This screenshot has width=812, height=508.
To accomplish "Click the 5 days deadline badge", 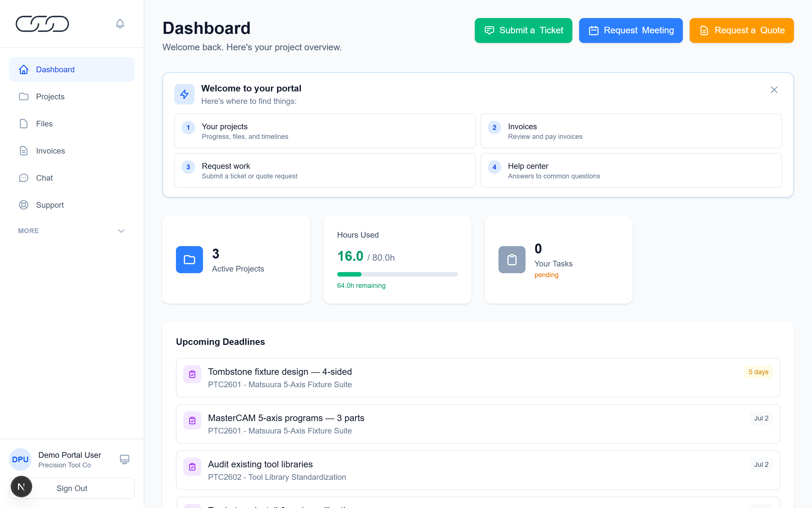I will pyautogui.click(x=758, y=372).
